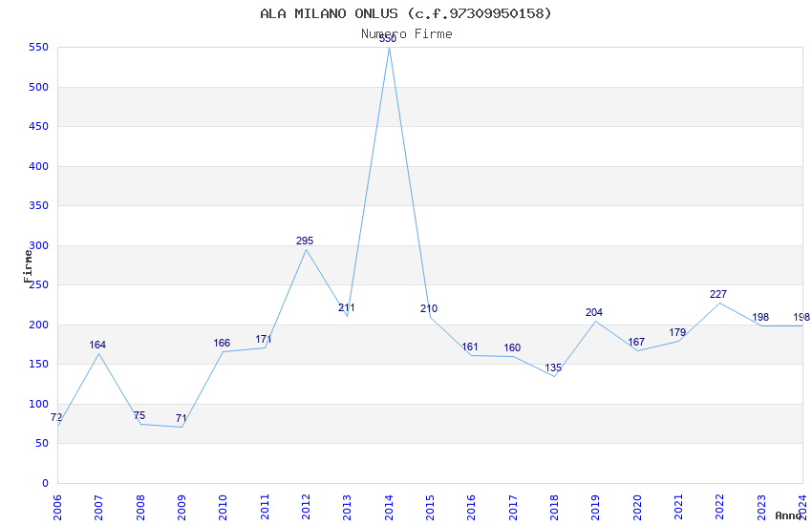Select the 198 data label for 2023
The height and width of the screenshot is (525, 812).
(760, 317)
